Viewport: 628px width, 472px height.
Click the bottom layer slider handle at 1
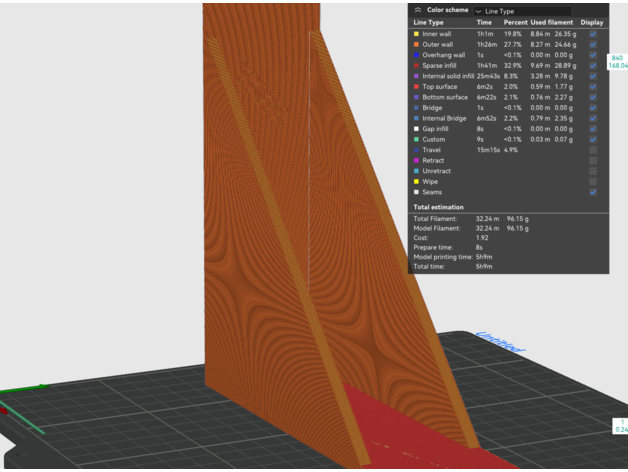(x=617, y=425)
